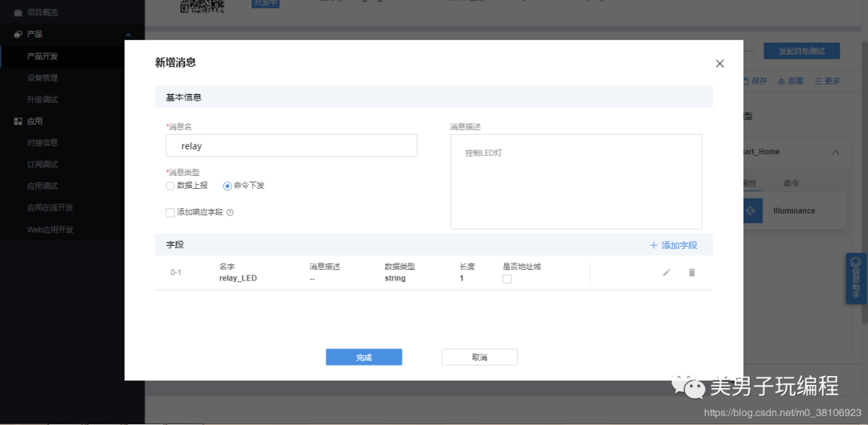This screenshot has height=425, width=868.
Task: Open 产品开发 in the sidebar
Action: point(43,56)
